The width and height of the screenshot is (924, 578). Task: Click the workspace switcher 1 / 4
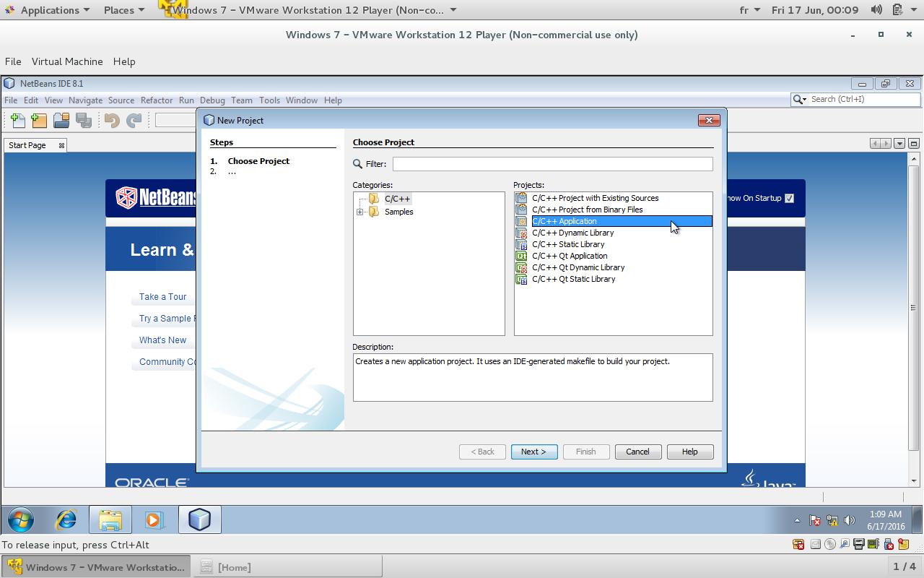point(904,566)
